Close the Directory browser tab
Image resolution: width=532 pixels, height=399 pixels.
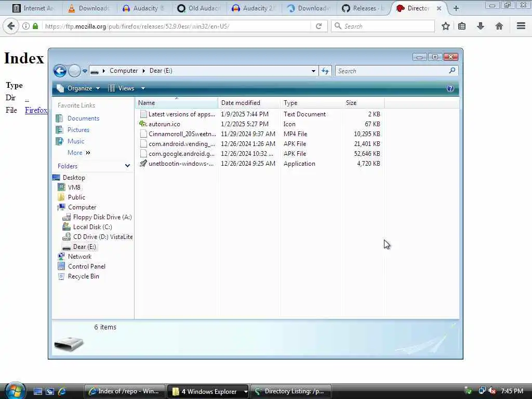pyautogui.click(x=438, y=8)
